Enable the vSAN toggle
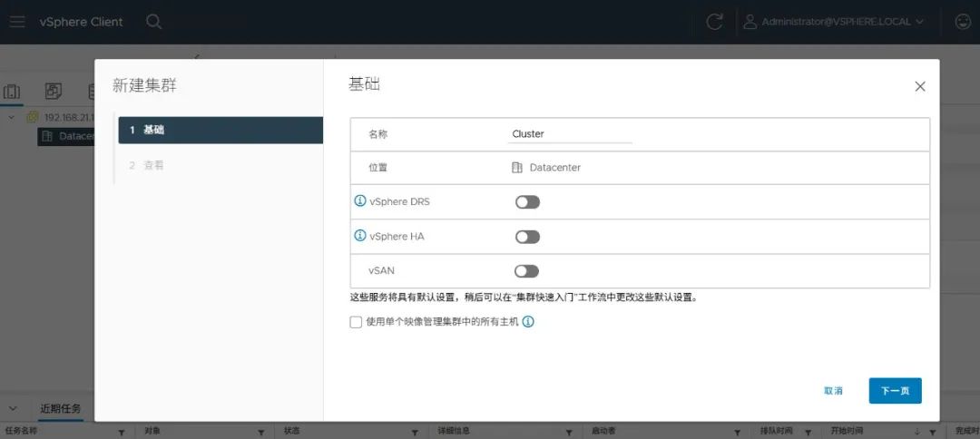Image resolution: width=980 pixels, height=439 pixels. point(527,271)
